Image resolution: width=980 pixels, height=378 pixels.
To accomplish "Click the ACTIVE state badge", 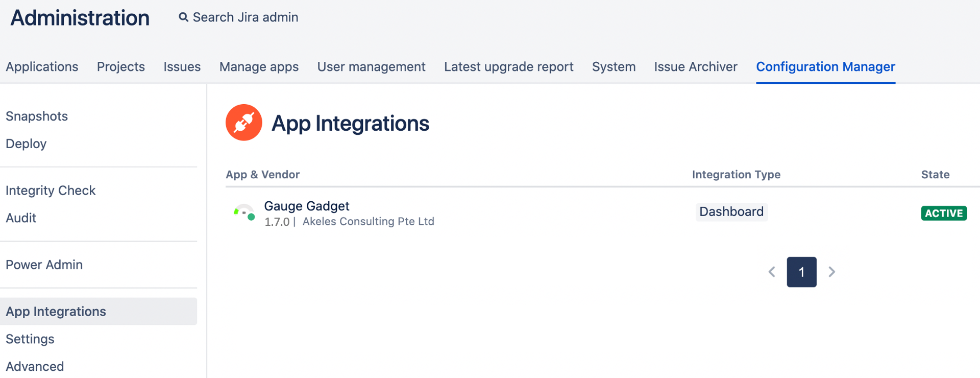I will (943, 213).
